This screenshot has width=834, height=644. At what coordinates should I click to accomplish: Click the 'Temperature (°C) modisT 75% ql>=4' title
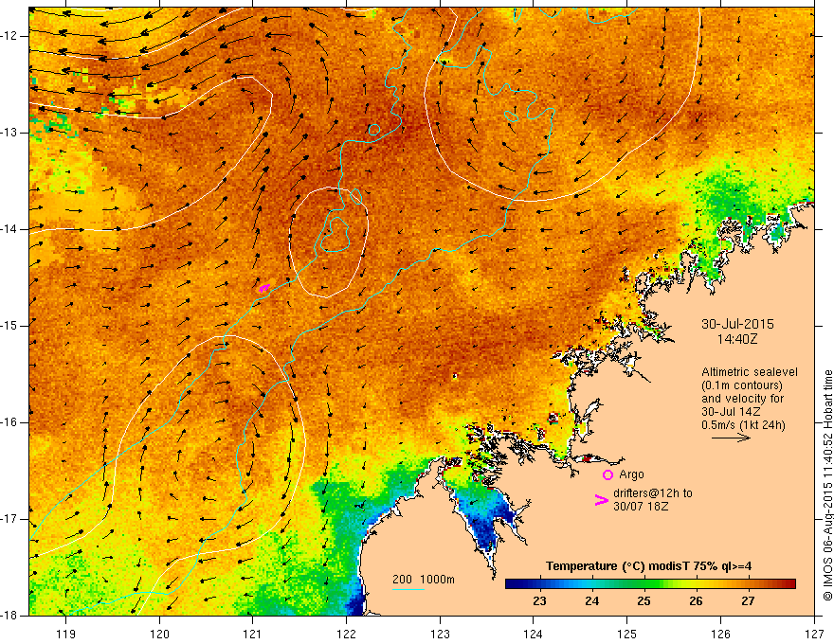[648, 566]
